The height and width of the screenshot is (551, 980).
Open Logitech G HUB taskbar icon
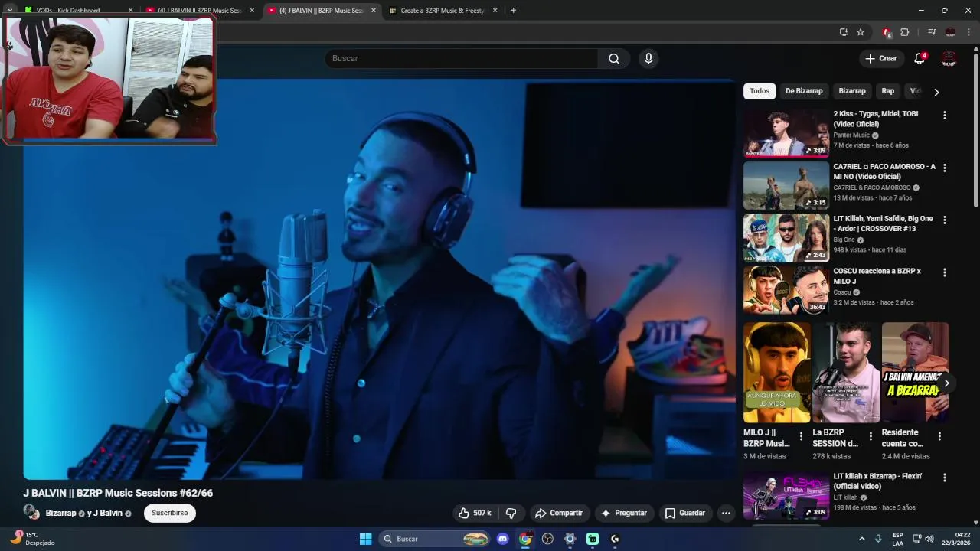coord(615,539)
